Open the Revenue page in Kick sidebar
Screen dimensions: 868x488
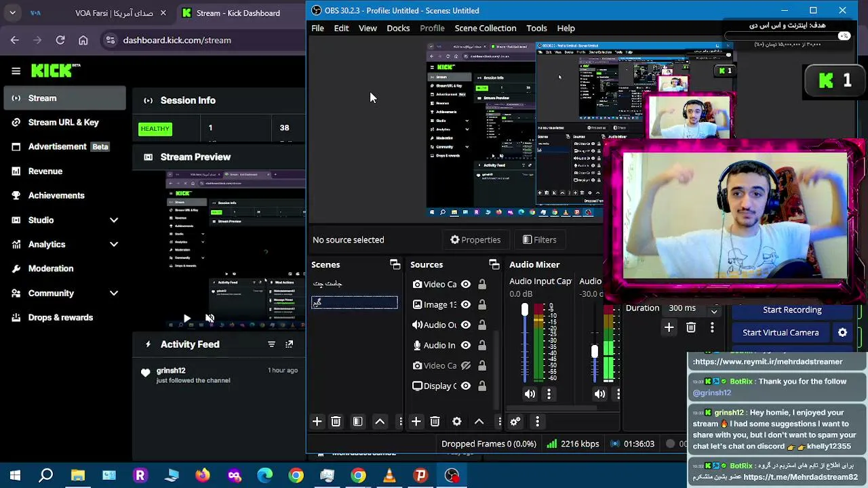click(45, 171)
